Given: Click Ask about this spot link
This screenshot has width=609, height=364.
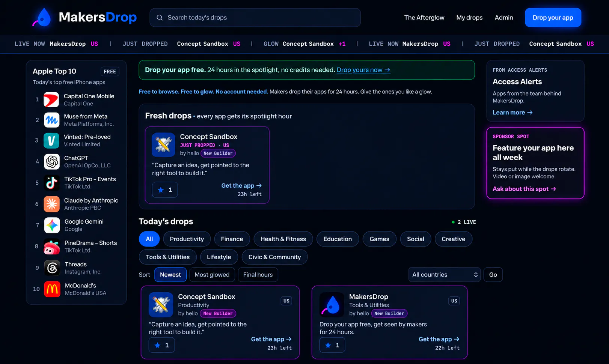Looking at the screenshot, I should [x=524, y=189].
